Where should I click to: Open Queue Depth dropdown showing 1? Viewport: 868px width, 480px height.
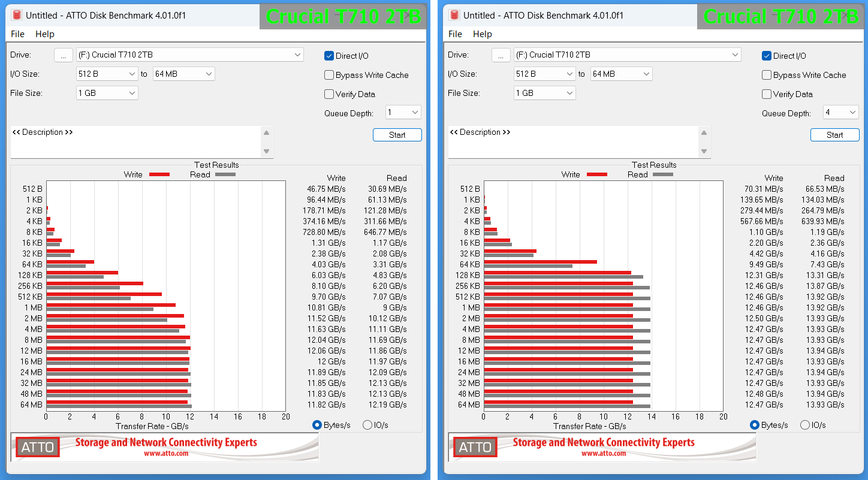(403, 112)
